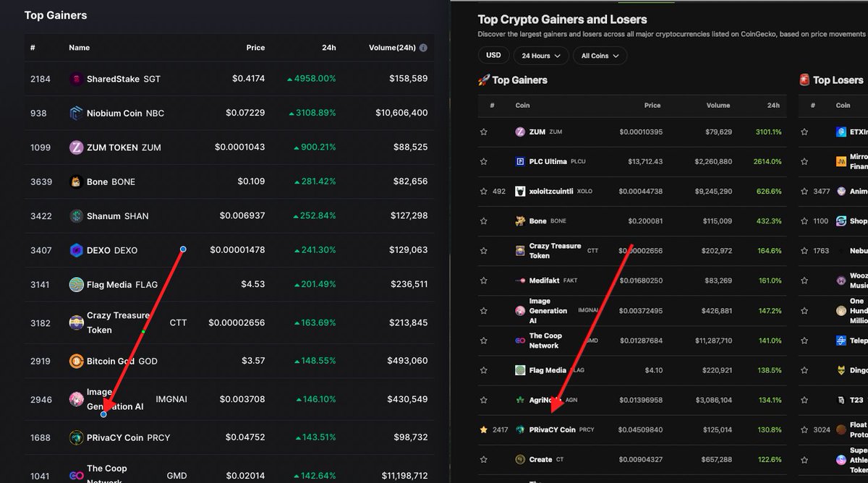Click the Bone coin icon in left table
This screenshot has width=868, height=483.
click(76, 181)
